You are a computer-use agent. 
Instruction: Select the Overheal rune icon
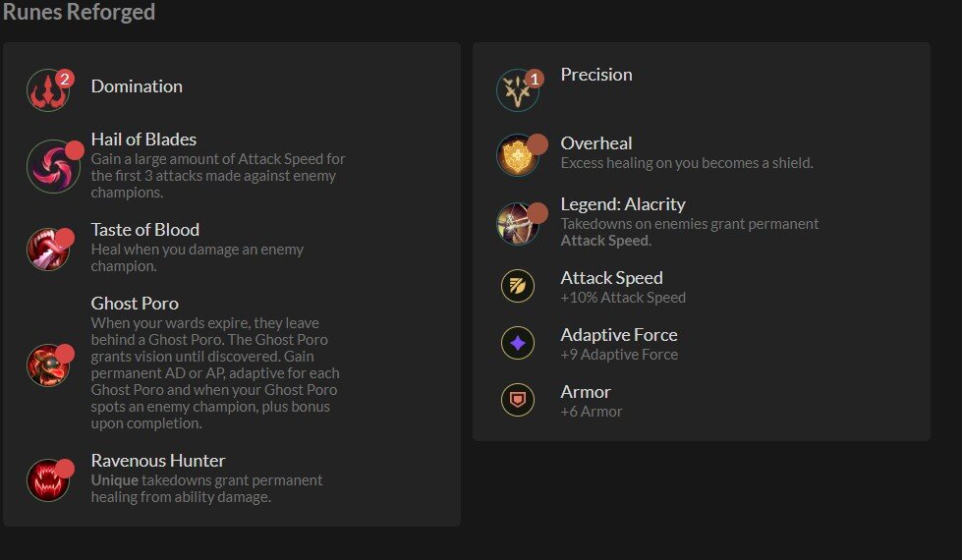click(x=518, y=155)
